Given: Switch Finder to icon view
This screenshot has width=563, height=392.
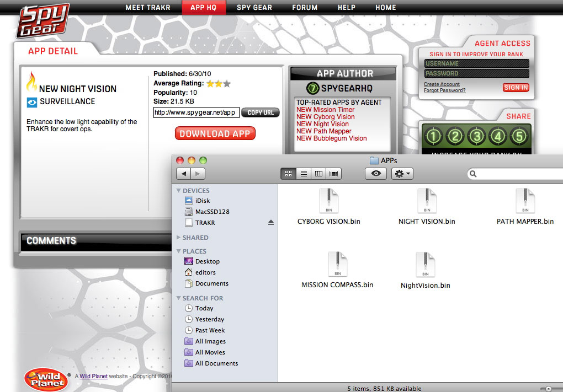Looking at the screenshot, I should 288,174.
